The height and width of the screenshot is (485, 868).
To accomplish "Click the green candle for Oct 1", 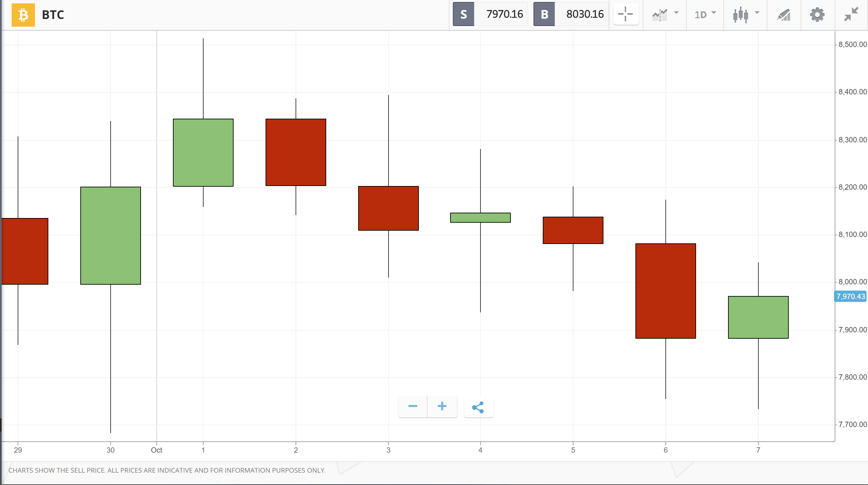I will [x=203, y=153].
